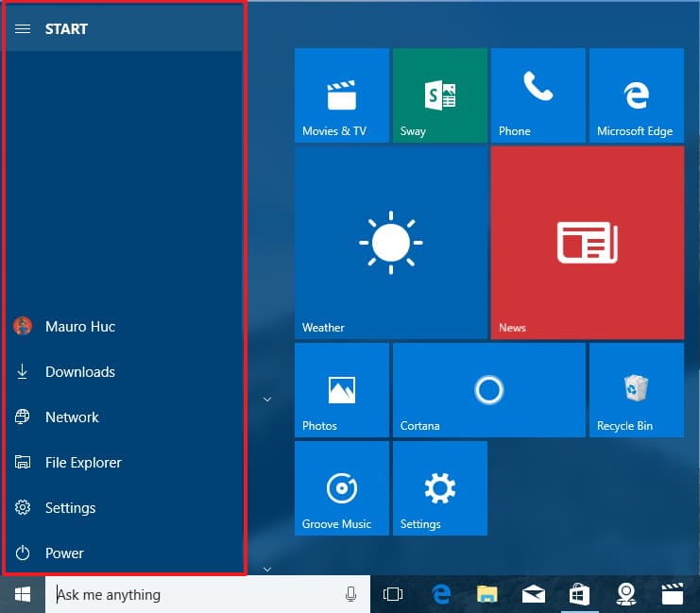Open the Weather tile
The width and height of the screenshot is (700, 613).
tap(391, 243)
